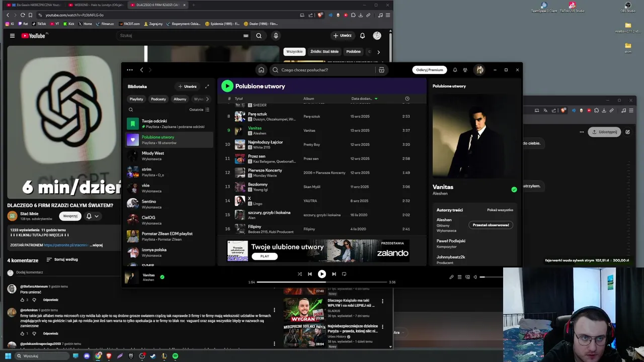
Task: Click Przestań obserwować button for Aleshen
Action: 491,225
